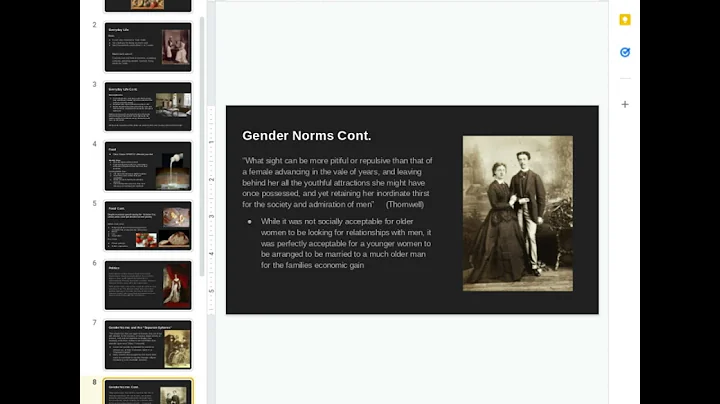Click the vertical ruler beside the slide
Viewport: 720px width, 404px height.
click(x=211, y=209)
